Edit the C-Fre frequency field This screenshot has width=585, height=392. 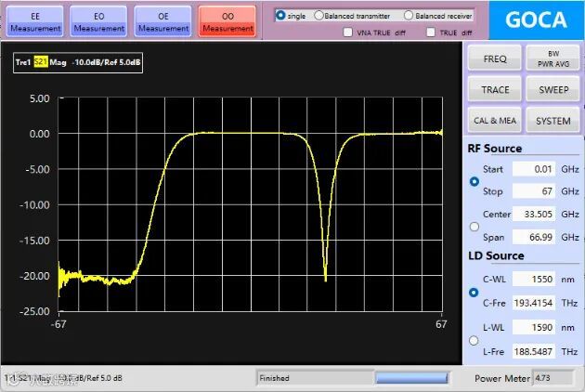(534, 303)
